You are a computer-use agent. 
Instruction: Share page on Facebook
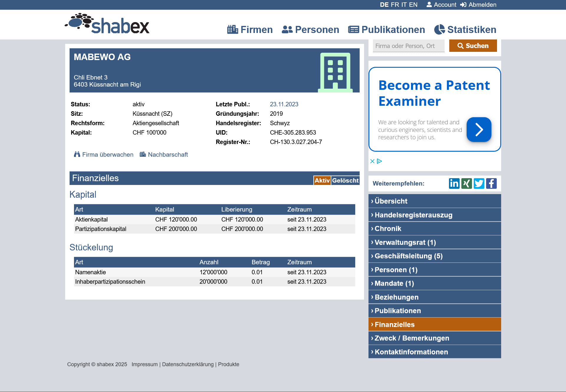[491, 183]
